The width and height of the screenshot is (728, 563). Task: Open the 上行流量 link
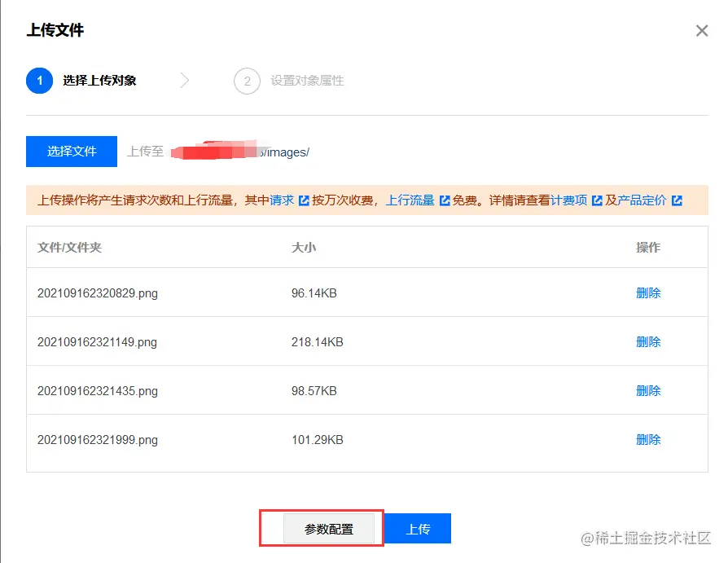tap(410, 200)
